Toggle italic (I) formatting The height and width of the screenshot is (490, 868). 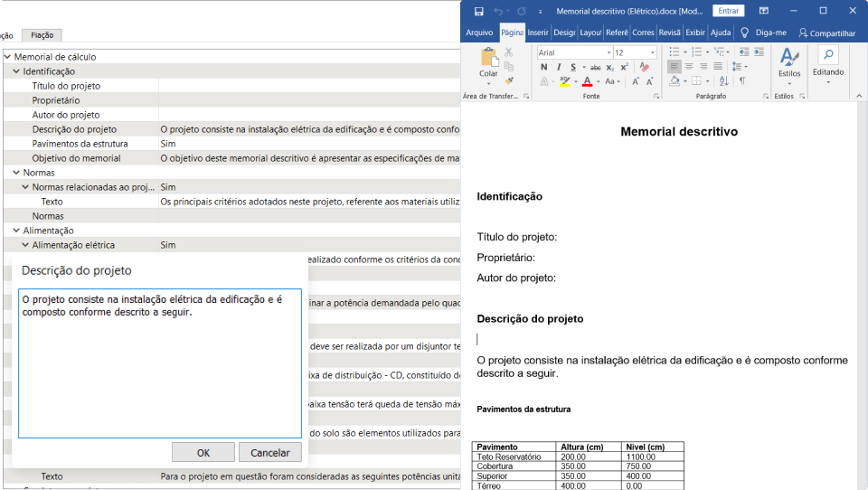tap(559, 67)
